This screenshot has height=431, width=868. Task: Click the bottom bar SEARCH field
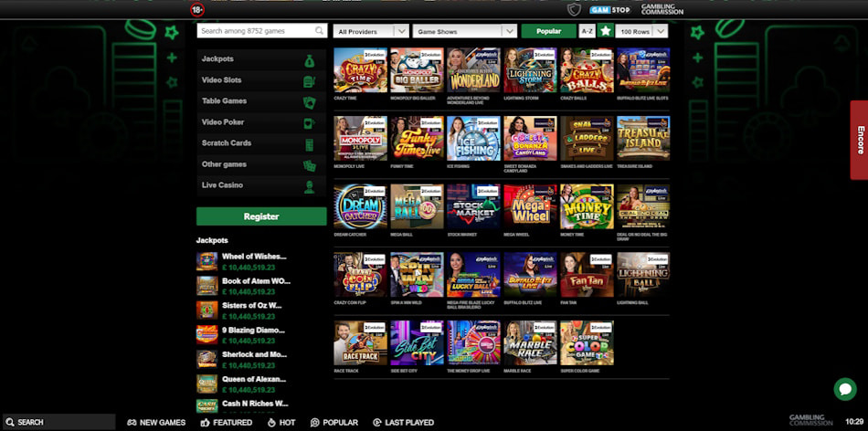pyautogui.click(x=58, y=422)
